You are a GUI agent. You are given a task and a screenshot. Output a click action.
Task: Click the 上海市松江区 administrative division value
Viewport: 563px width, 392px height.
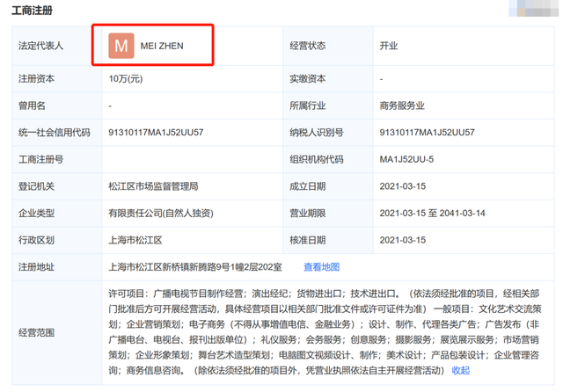pyautogui.click(x=135, y=240)
